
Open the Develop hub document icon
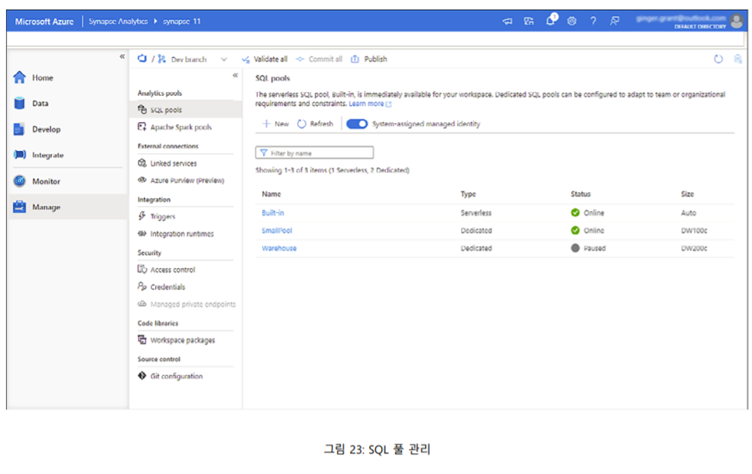coord(19,129)
